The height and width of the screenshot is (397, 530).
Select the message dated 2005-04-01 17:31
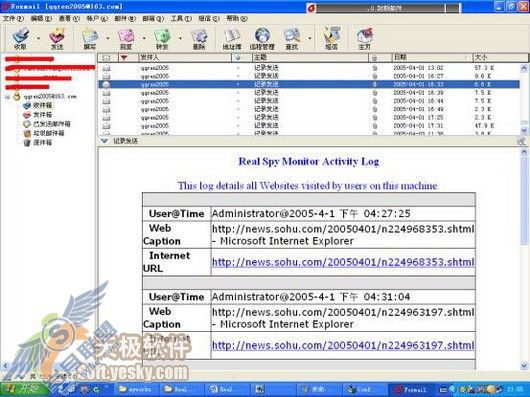point(309,126)
